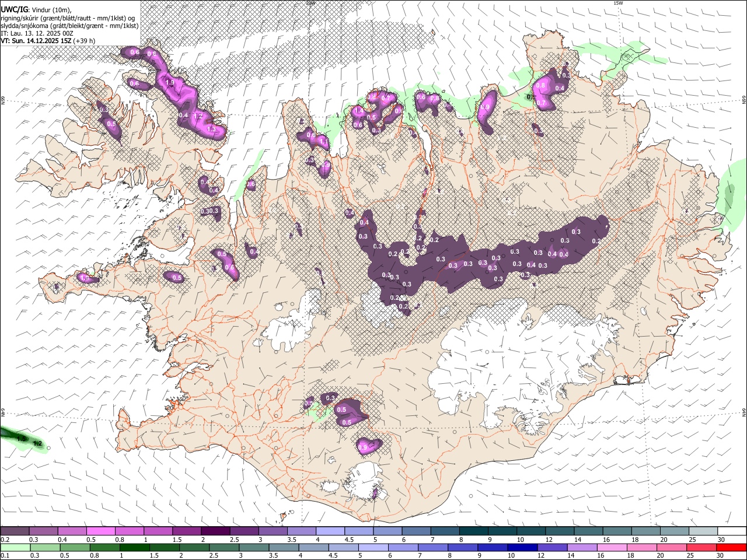Click the 'slydda/snjókoma' legend description line
The height and width of the screenshot is (560, 747).
click(69, 26)
